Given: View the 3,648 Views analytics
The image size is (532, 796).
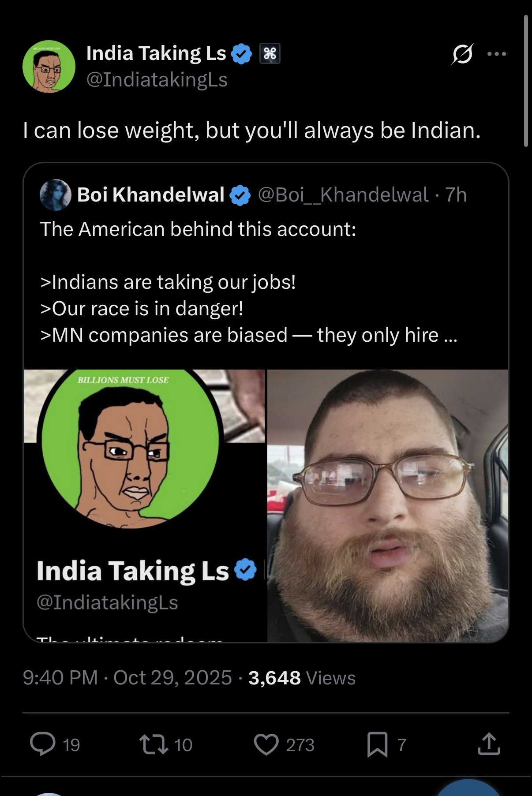Looking at the screenshot, I should [302, 678].
